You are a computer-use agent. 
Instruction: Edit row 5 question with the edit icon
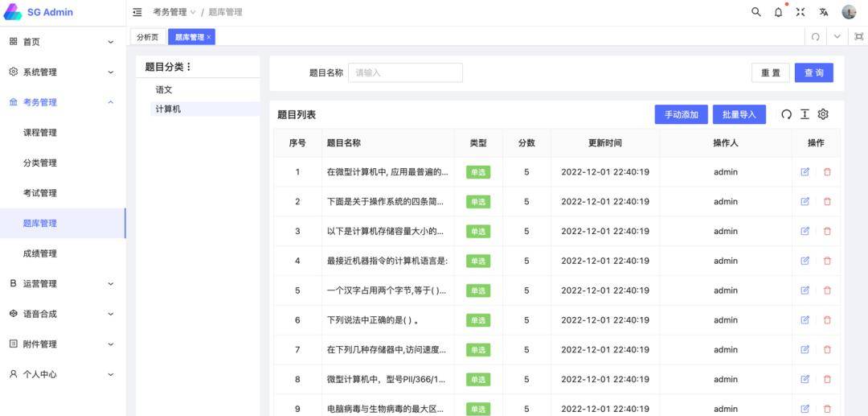[805, 290]
